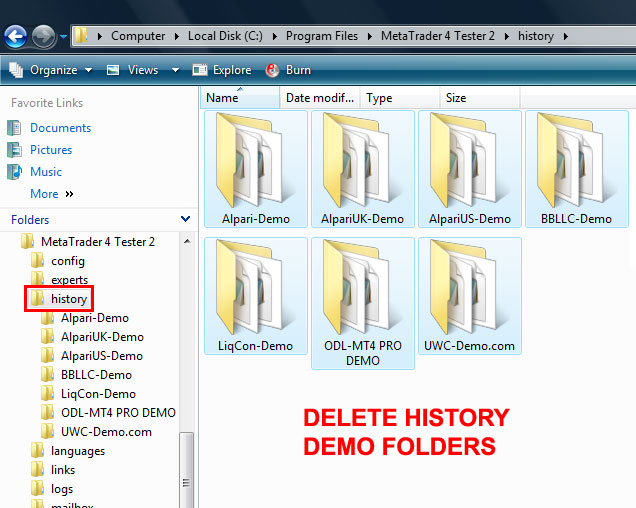
Task: Click the Explore toolbar button
Action: tap(222, 70)
